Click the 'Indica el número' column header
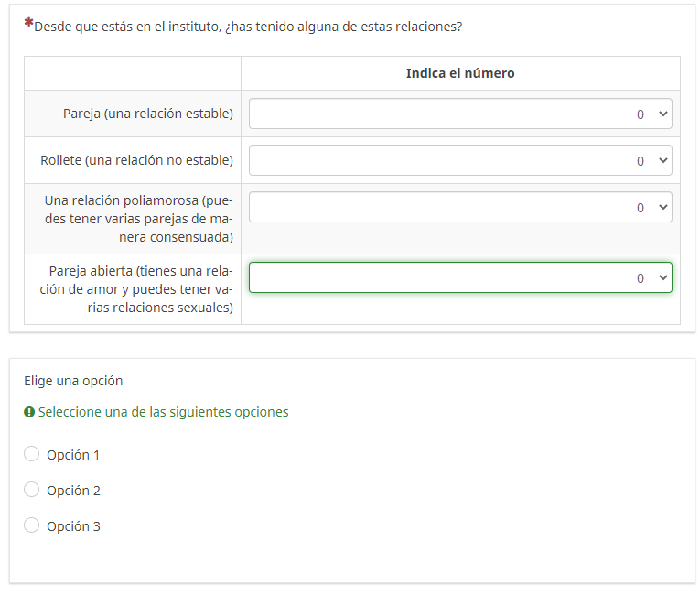Screen dimensions: 700x595 click(x=460, y=73)
